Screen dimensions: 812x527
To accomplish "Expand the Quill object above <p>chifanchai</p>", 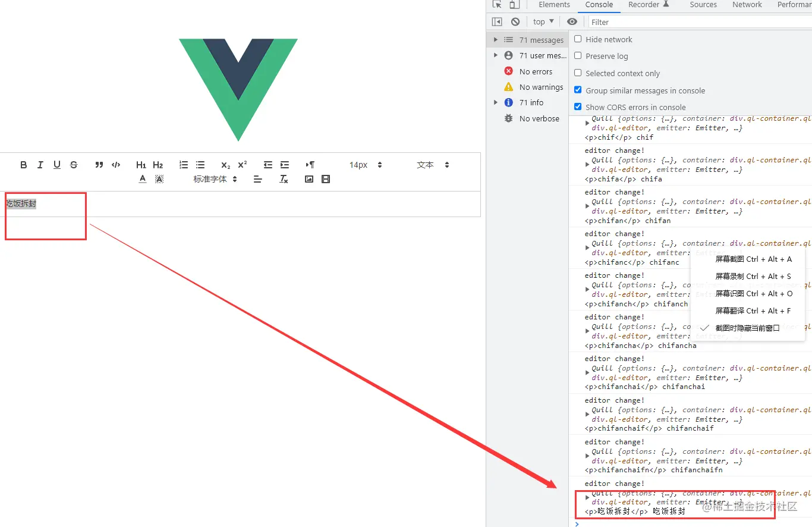I will [587, 373].
